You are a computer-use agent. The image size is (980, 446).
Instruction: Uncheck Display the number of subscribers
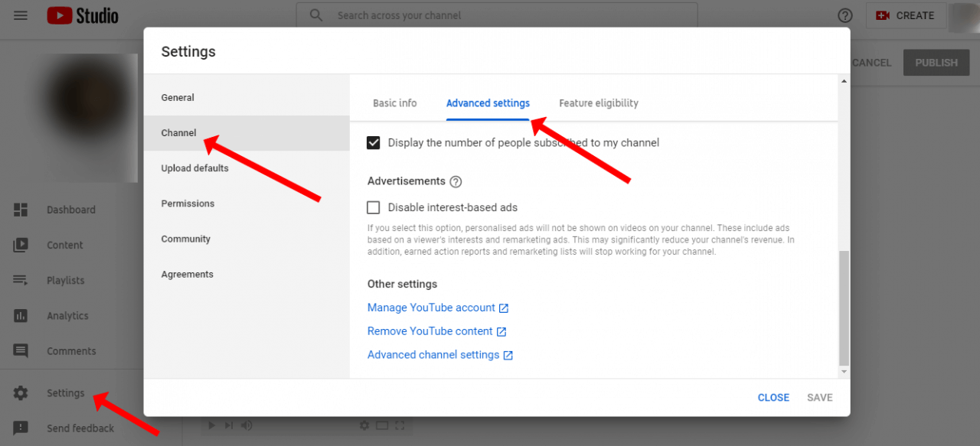tap(374, 142)
